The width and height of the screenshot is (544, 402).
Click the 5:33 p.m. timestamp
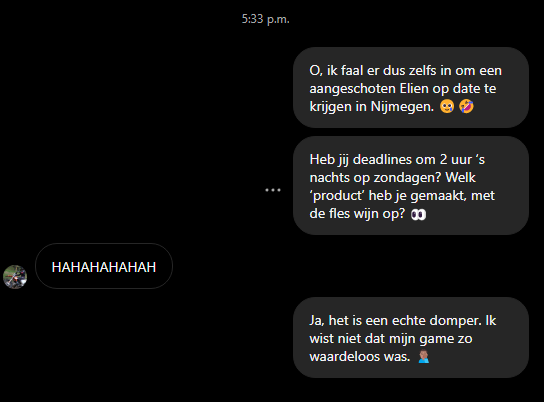point(265,19)
